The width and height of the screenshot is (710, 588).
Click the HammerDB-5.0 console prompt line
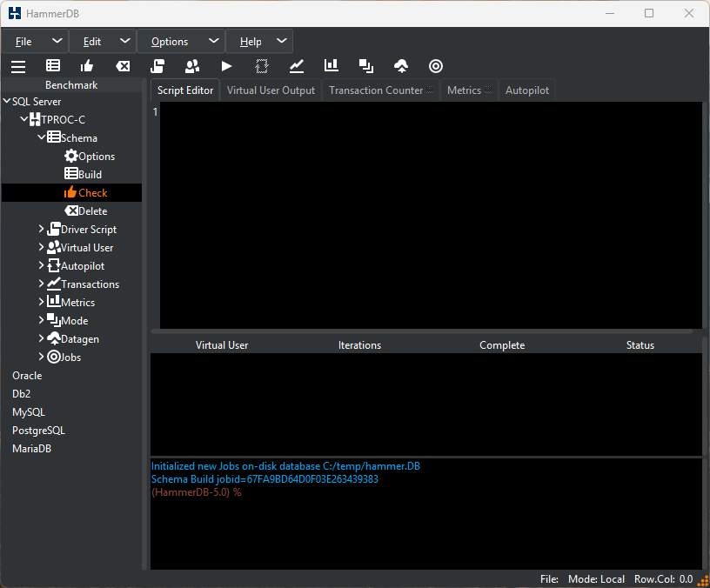196,492
